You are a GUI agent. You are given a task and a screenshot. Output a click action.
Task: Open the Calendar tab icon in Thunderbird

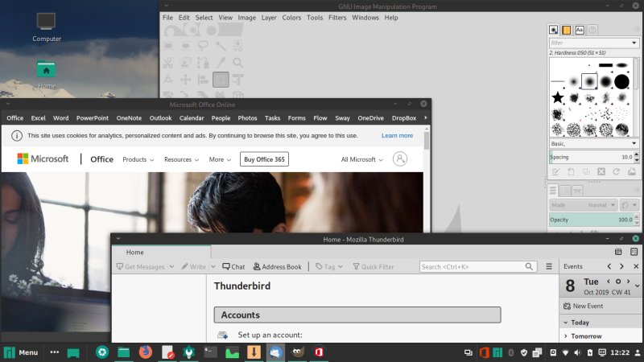(618, 252)
